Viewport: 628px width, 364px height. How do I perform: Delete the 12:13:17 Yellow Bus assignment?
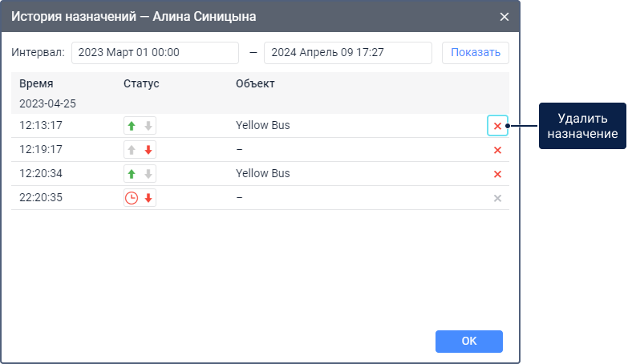coord(497,126)
